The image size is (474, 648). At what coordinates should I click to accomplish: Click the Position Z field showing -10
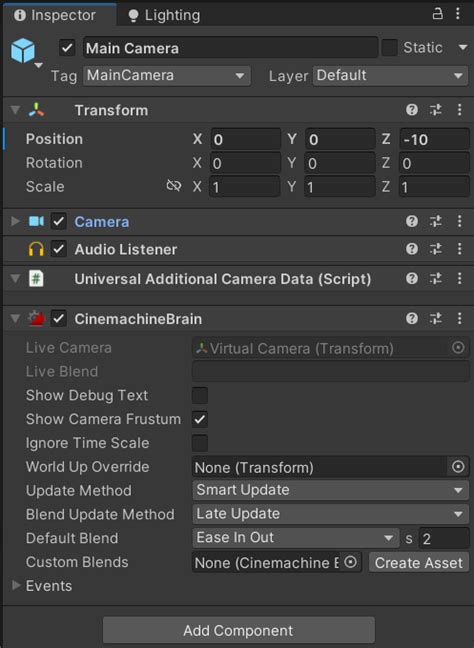[434, 139]
